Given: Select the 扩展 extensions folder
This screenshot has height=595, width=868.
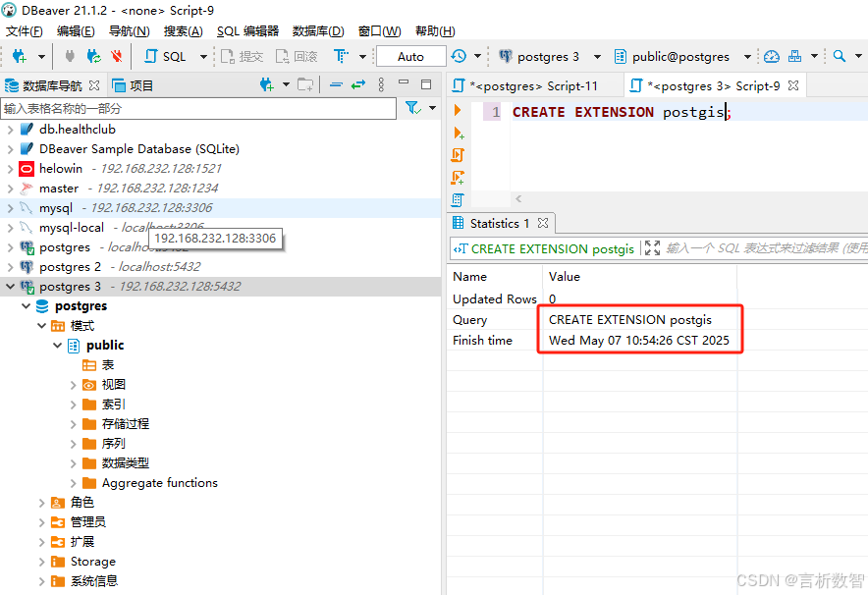Looking at the screenshot, I should coord(73,541).
